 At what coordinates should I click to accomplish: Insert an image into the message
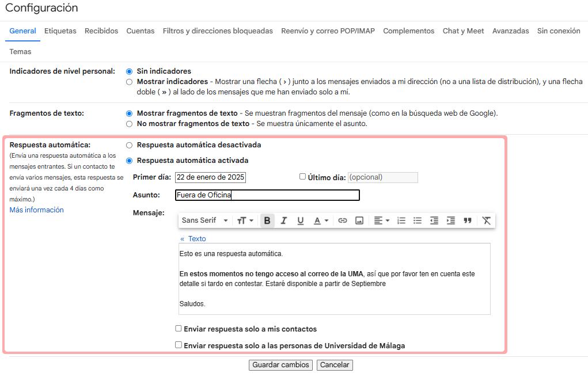[359, 220]
